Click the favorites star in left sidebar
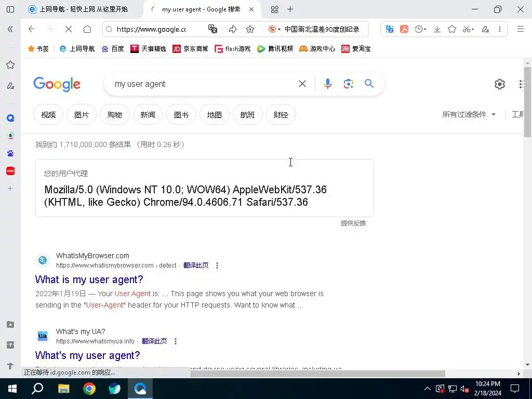Viewport: 532px width, 399px height. [x=10, y=65]
